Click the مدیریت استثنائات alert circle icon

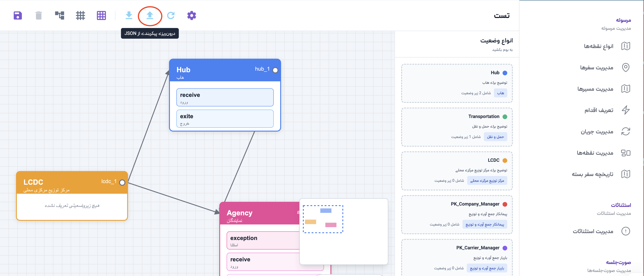[626, 231]
